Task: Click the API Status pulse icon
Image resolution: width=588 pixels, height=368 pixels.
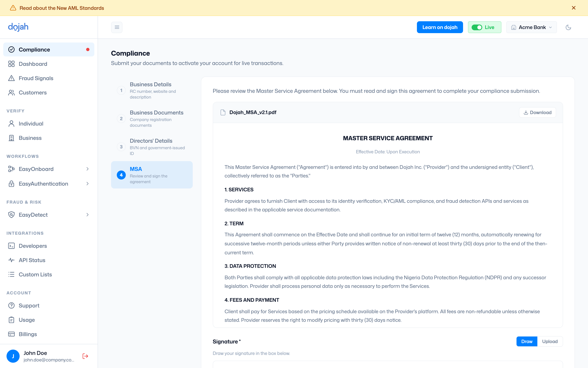Action: 11,260
